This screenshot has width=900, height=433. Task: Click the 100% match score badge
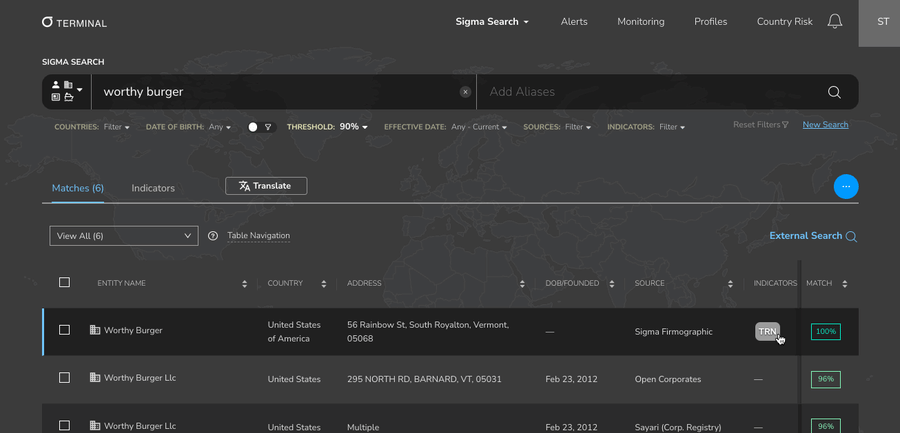coord(825,331)
